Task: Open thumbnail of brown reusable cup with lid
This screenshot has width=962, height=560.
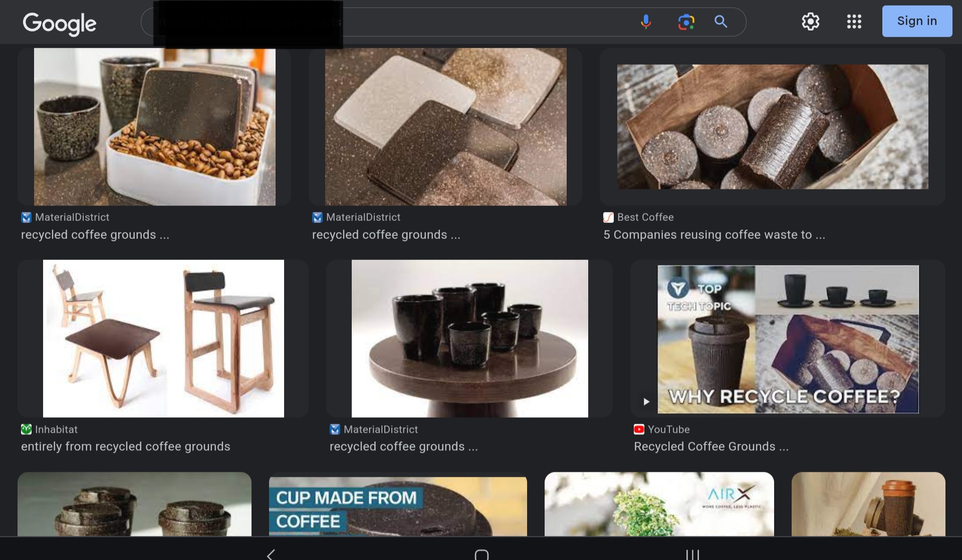Action: pos(868,504)
